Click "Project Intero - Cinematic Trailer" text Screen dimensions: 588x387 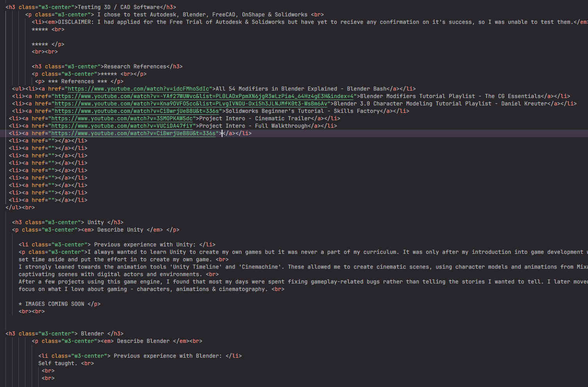[x=255, y=118]
